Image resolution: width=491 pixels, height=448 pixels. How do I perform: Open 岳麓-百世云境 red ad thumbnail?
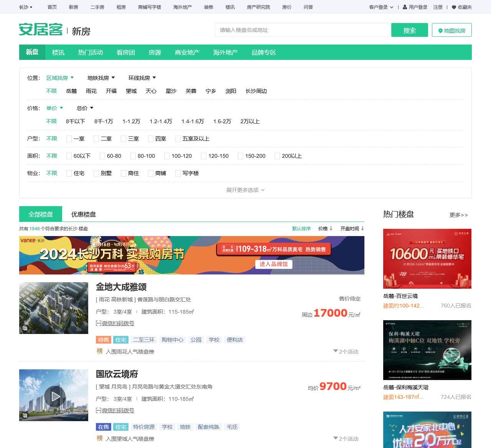(x=427, y=258)
